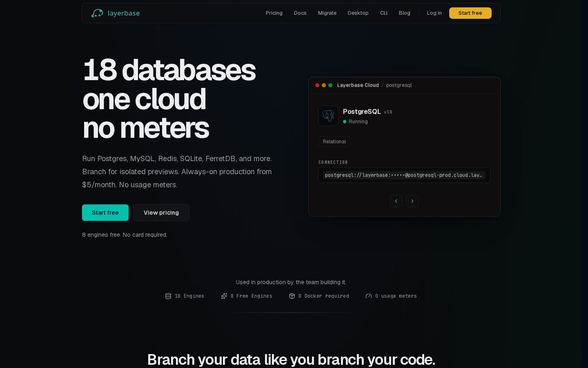Go to the Migrate page

pyautogui.click(x=327, y=13)
